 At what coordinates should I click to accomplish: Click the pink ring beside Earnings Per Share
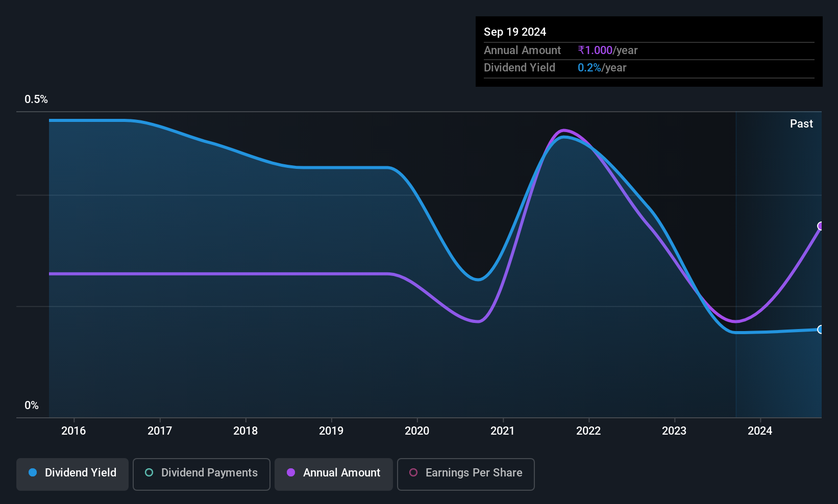click(413, 473)
